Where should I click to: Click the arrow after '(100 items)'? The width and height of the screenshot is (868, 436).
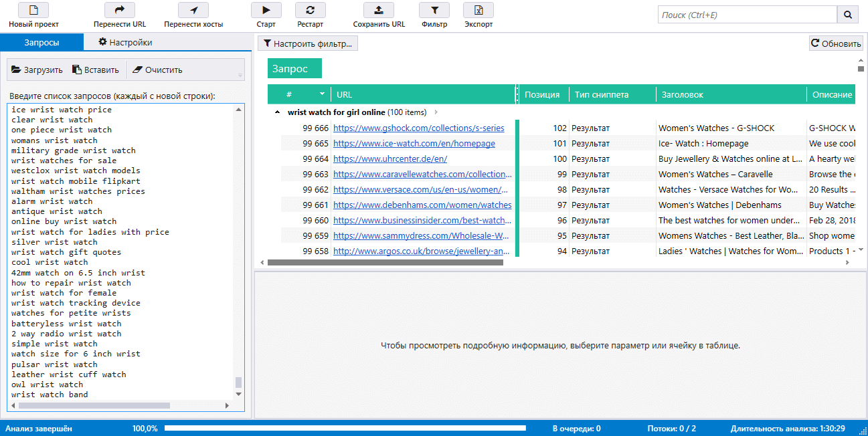pyautogui.click(x=436, y=112)
